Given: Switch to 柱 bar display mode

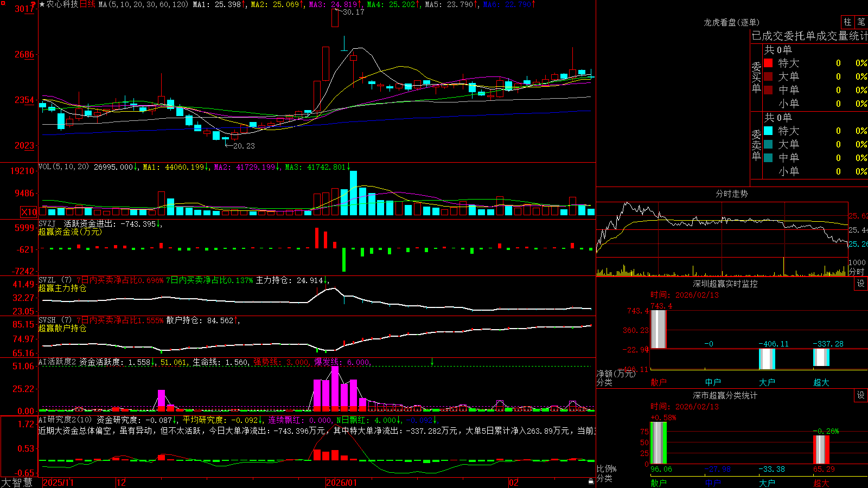Looking at the screenshot, I should pos(847,22).
